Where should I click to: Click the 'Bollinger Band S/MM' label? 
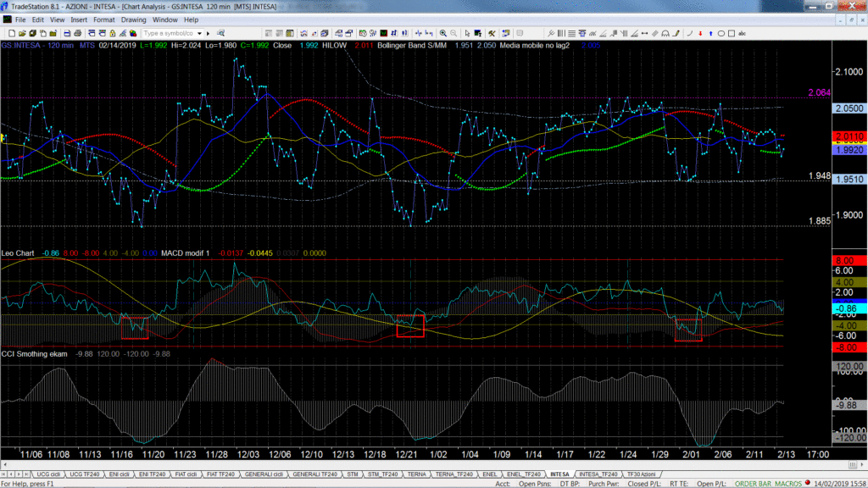412,46
